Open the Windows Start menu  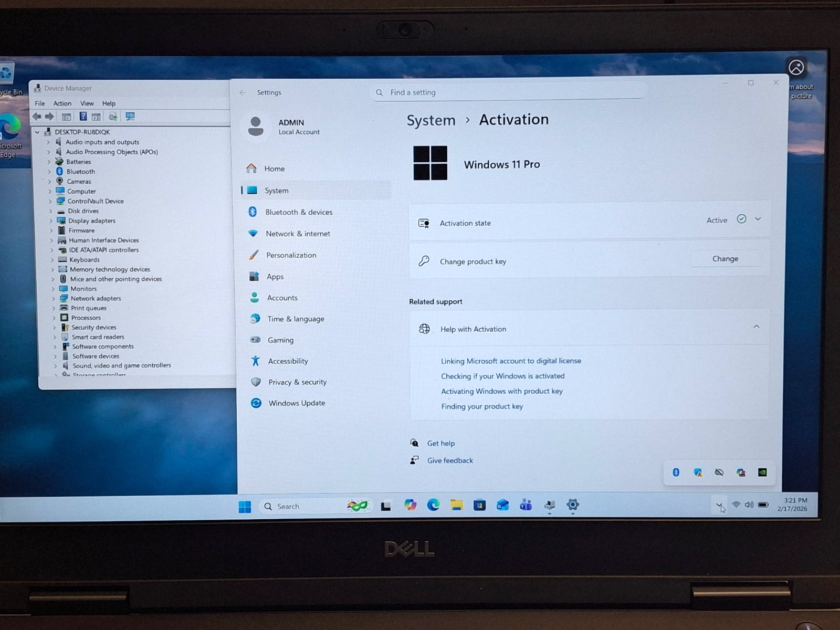pyautogui.click(x=245, y=507)
